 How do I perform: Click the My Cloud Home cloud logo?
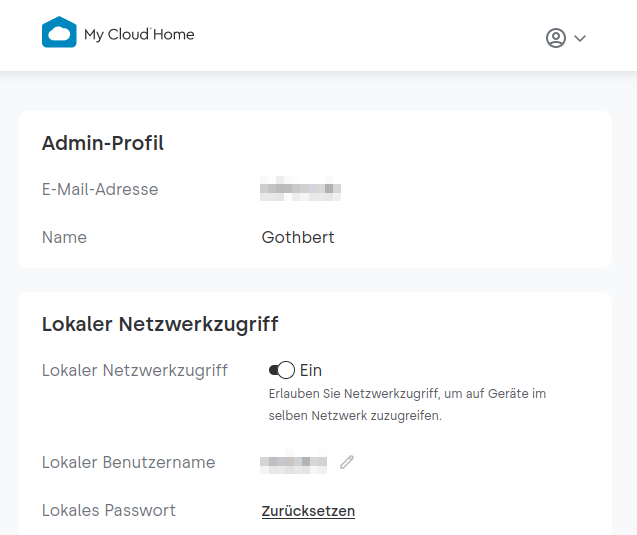click(x=59, y=33)
